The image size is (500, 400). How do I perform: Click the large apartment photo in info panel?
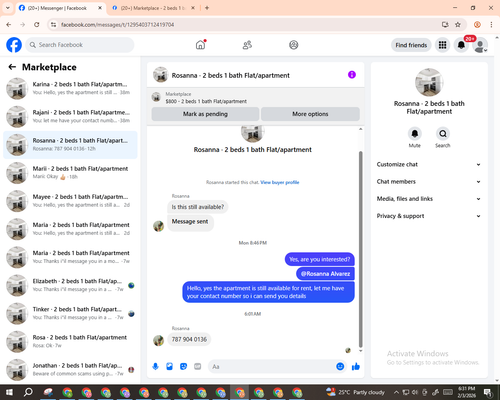pos(429,82)
